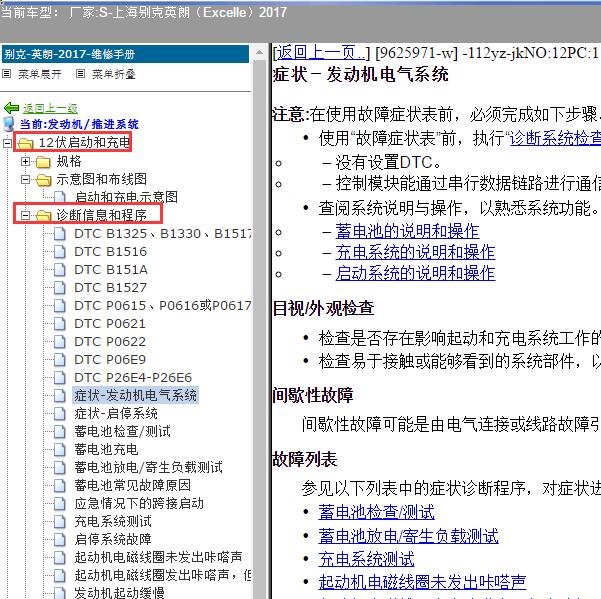Image resolution: width=601 pixels, height=599 pixels.
Task: Select 起动机电磁线圈未发出咔嗒声 tree item
Action: click(158, 558)
